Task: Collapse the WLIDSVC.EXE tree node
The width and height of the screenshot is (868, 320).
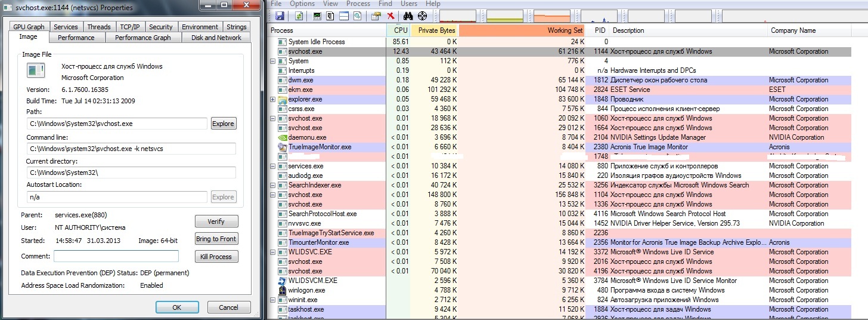Action: point(273,252)
